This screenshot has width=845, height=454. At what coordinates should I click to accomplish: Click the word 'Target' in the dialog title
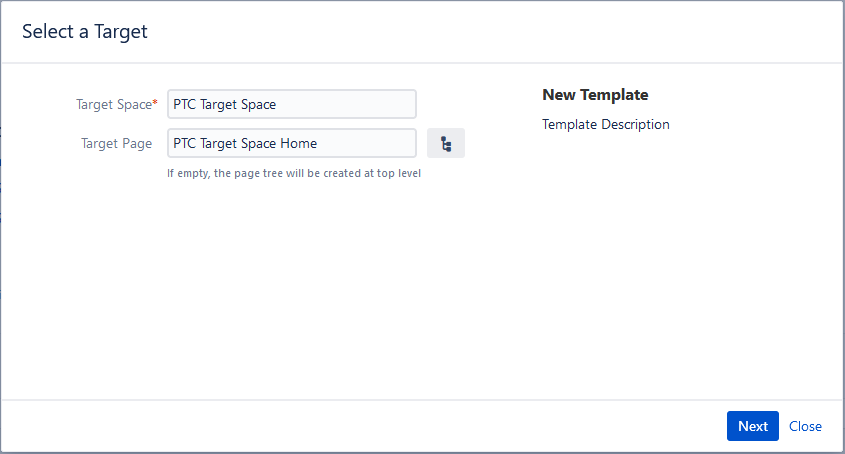(x=121, y=32)
